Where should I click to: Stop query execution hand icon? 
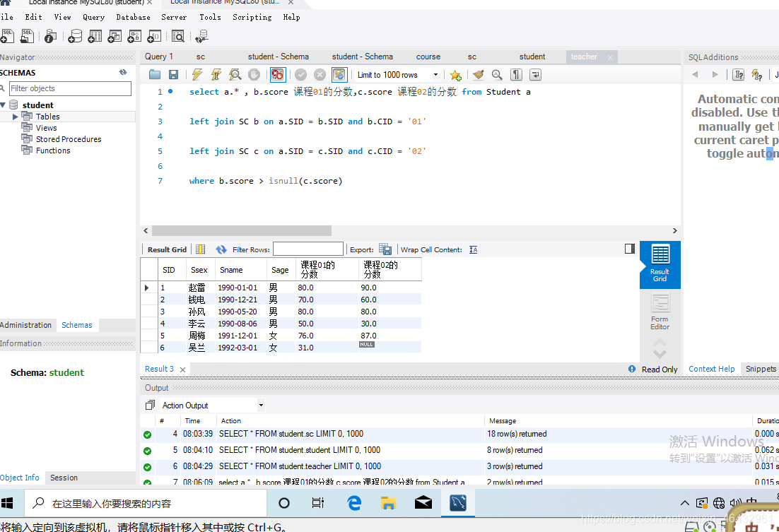click(x=254, y=74)
